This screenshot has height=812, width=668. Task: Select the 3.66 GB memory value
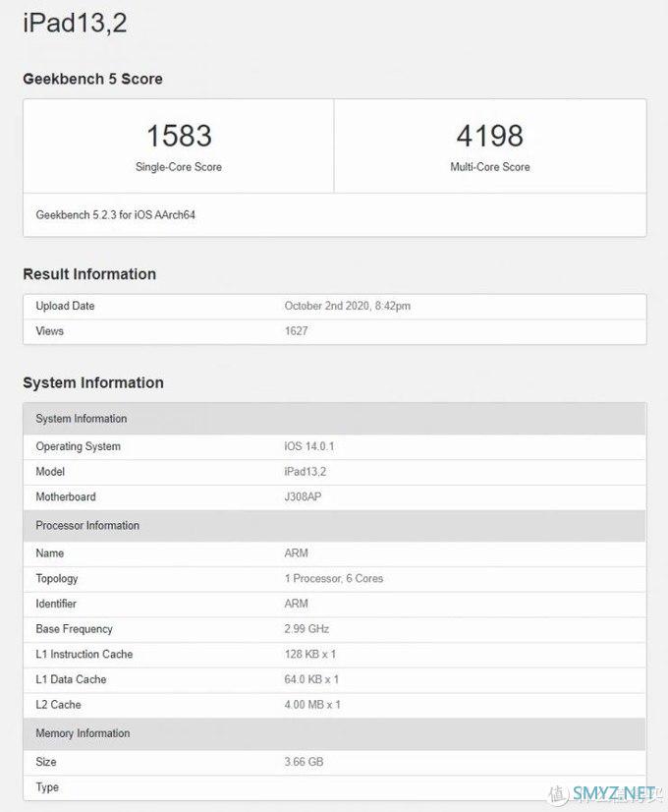[304, 762]
